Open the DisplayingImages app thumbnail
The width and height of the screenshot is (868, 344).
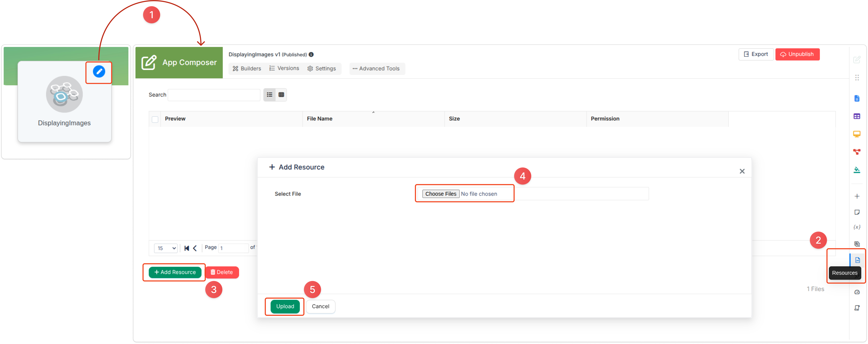tap(64, 94)
